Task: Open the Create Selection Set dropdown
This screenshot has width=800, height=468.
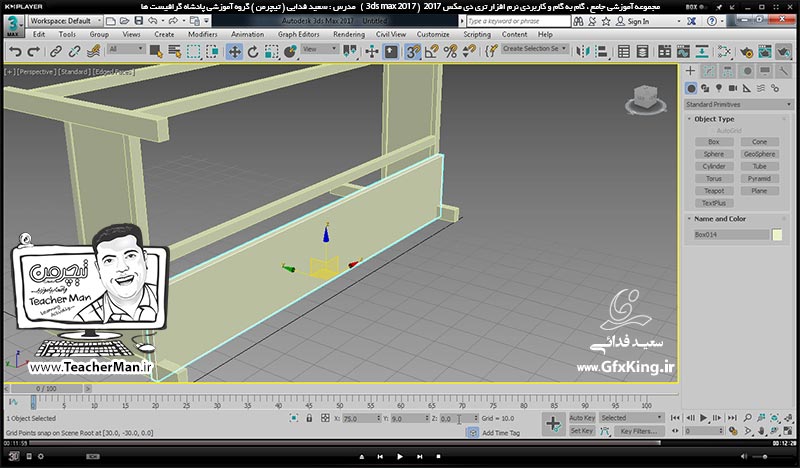Action: tap(534, 48)
